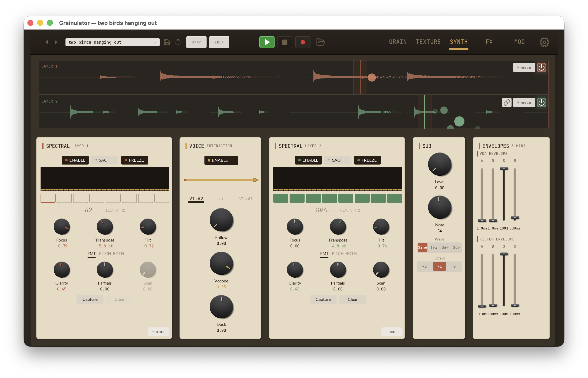
Task: Select V2→V1 direction
Action: click(x=246, y=199)
